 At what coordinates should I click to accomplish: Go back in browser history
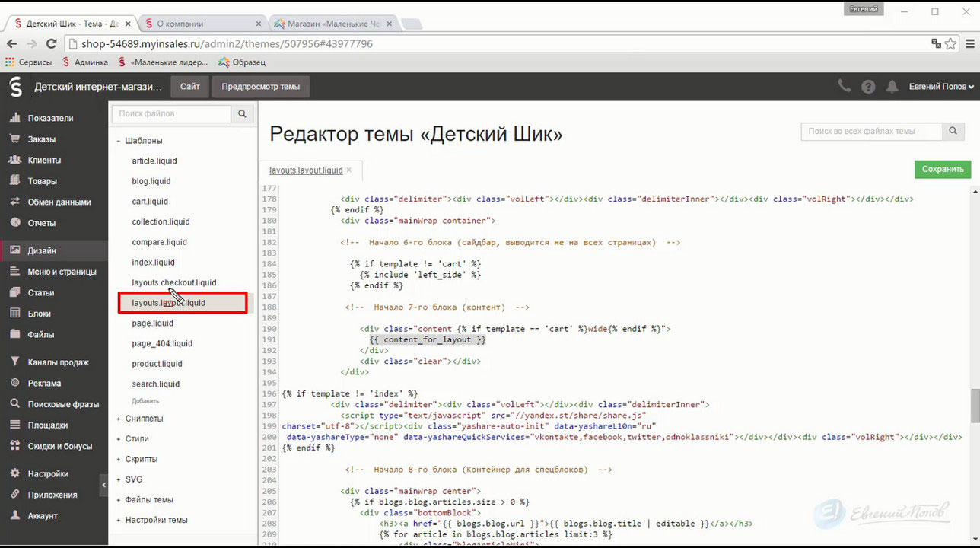pyautogui.click(x=13, y=44)
